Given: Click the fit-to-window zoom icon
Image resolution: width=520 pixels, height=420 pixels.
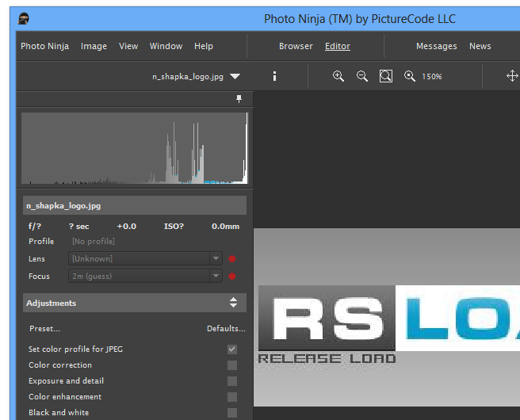Looking at the screenshot, I should (386, 76).
